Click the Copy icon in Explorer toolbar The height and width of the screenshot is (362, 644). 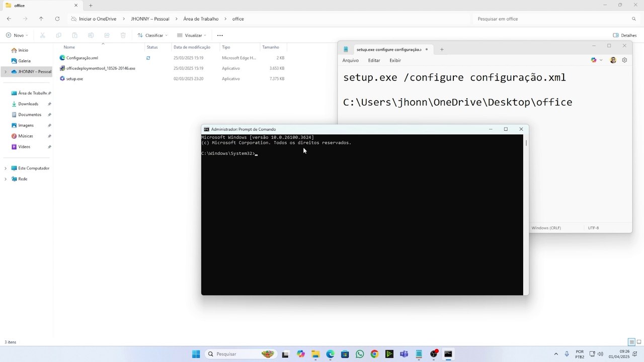58,35
